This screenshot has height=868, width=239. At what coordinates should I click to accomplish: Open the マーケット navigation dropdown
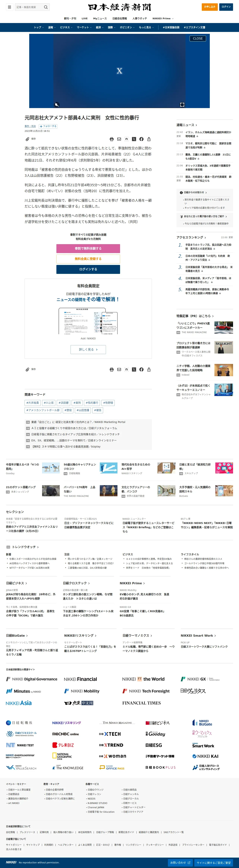coord(84,27)
